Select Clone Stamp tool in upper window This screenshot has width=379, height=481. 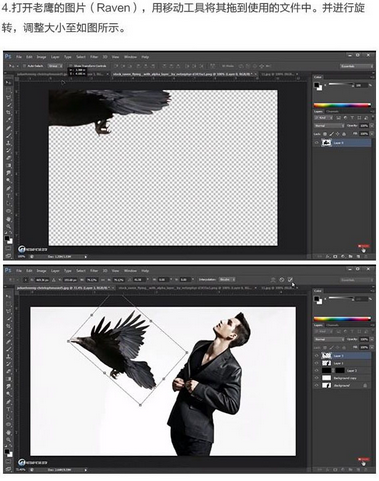[9, 143]
